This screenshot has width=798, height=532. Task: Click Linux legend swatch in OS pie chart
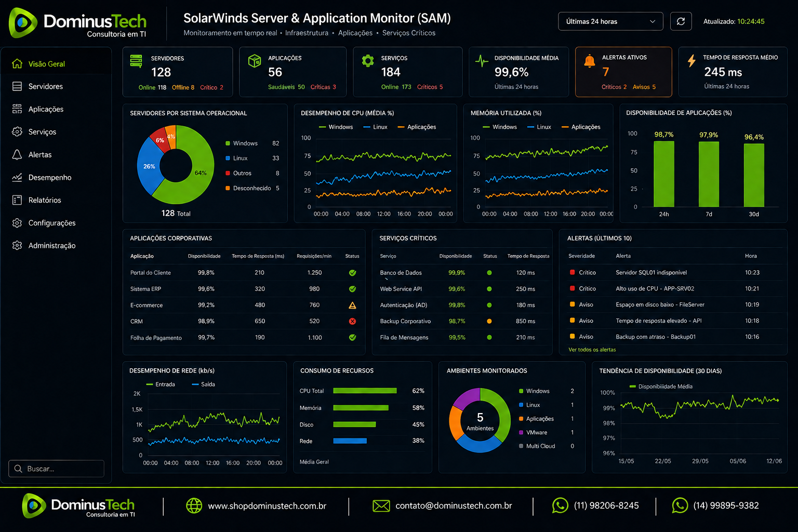pos(228,158)
